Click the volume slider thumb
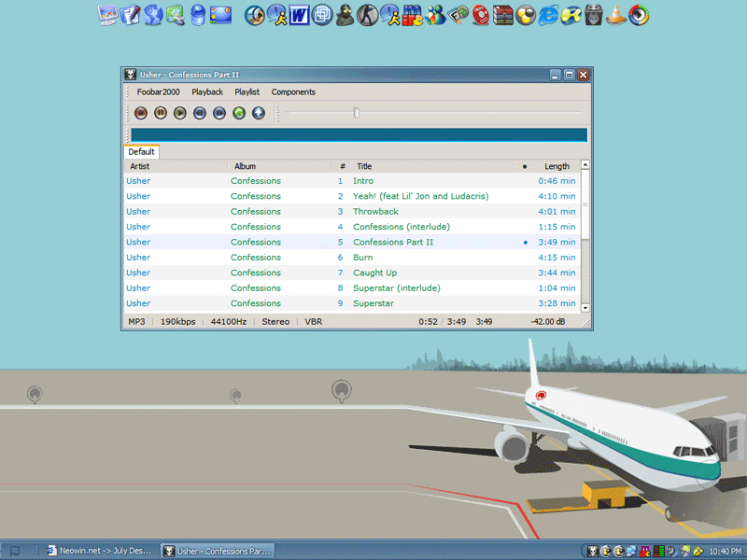The height and width of the screenshot is (560, 747). (357, 113)
